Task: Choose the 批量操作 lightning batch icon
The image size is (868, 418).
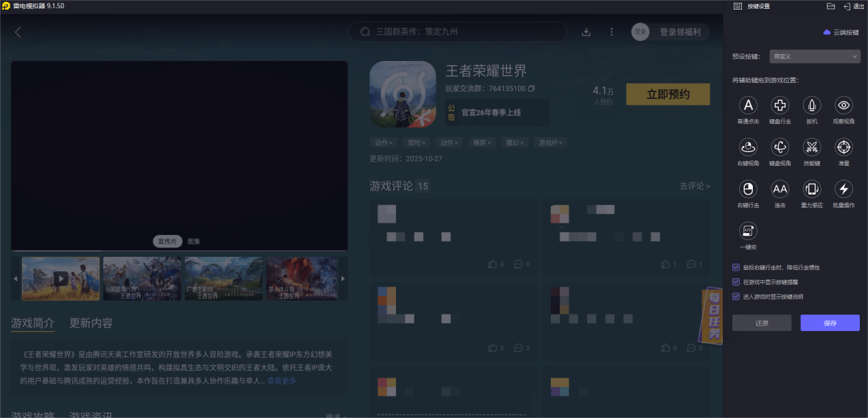Action: click(843, 190)
